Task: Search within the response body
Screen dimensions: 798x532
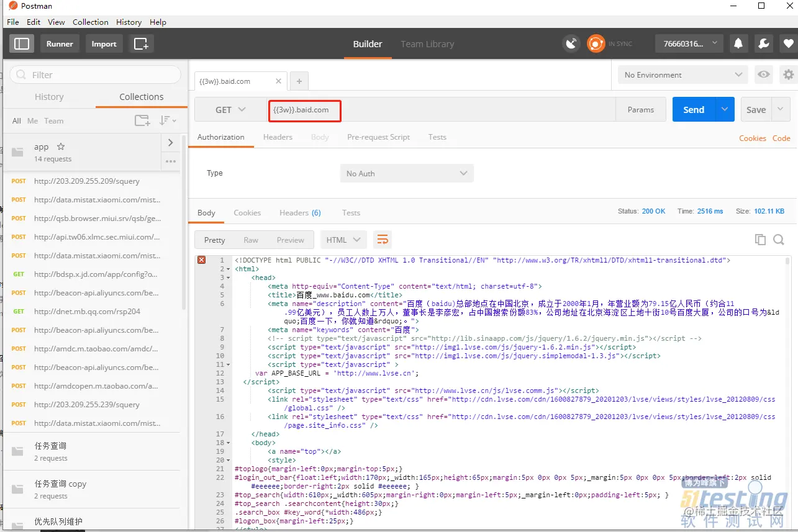Action: click(779, 240)
